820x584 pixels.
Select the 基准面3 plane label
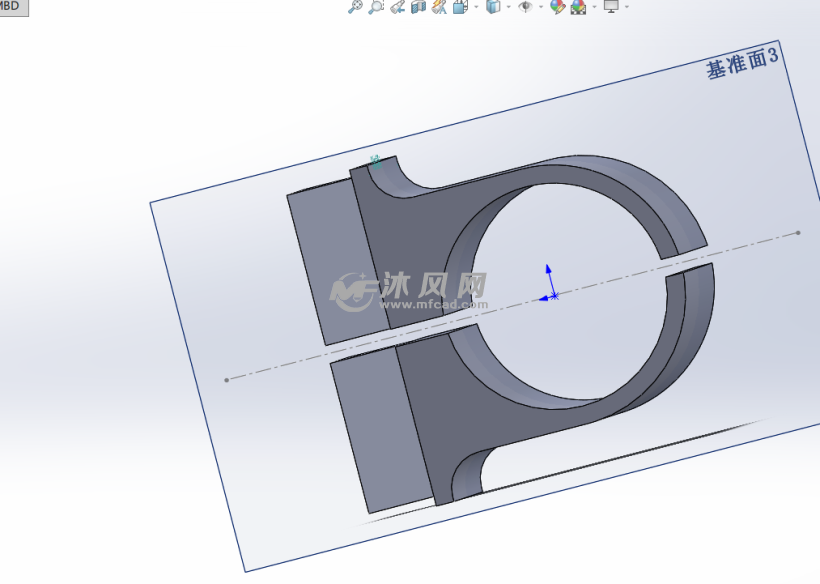click(741, 66)
